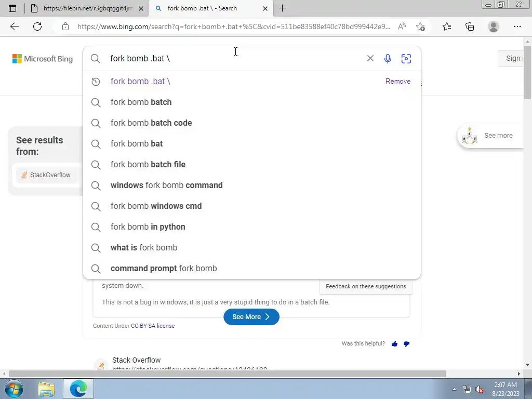Click the horizontal scrollbar at bottom
Image resolution: width=532 pixels, height=399 pixels.
click(228, 374)
